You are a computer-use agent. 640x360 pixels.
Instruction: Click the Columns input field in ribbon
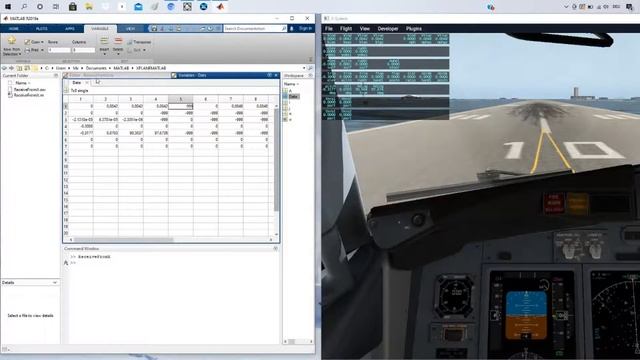coord(84,50)
